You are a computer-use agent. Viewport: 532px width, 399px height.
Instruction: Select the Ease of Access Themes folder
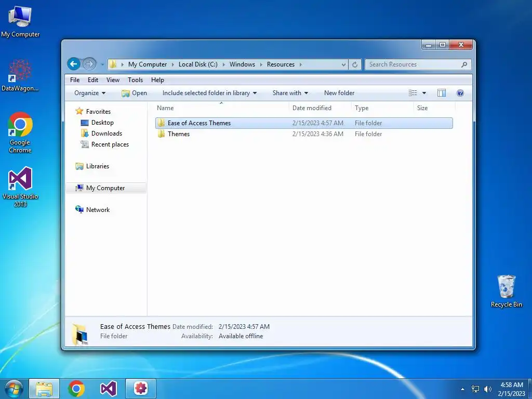pos(304,123)
